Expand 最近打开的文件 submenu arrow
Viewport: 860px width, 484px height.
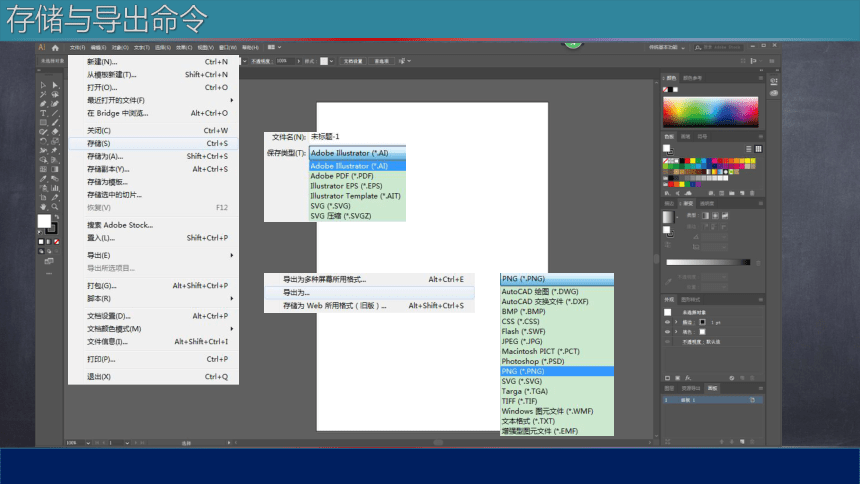(x=231, y=100)
